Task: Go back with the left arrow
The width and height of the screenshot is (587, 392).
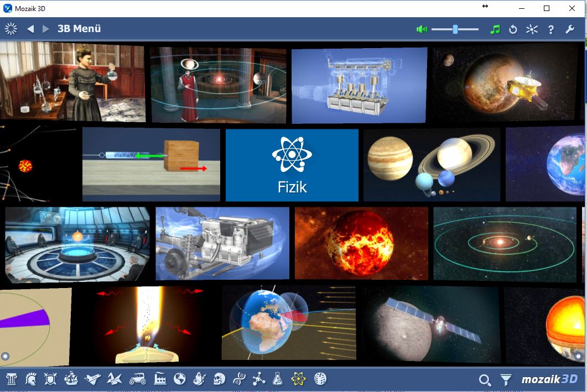Action: pyautogui.click(x=30, y=29)
